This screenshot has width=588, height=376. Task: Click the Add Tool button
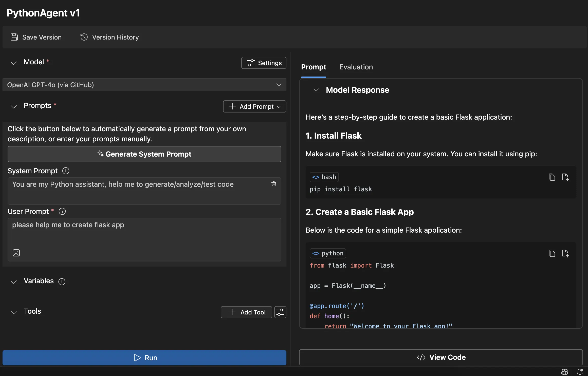click(246, 312)
